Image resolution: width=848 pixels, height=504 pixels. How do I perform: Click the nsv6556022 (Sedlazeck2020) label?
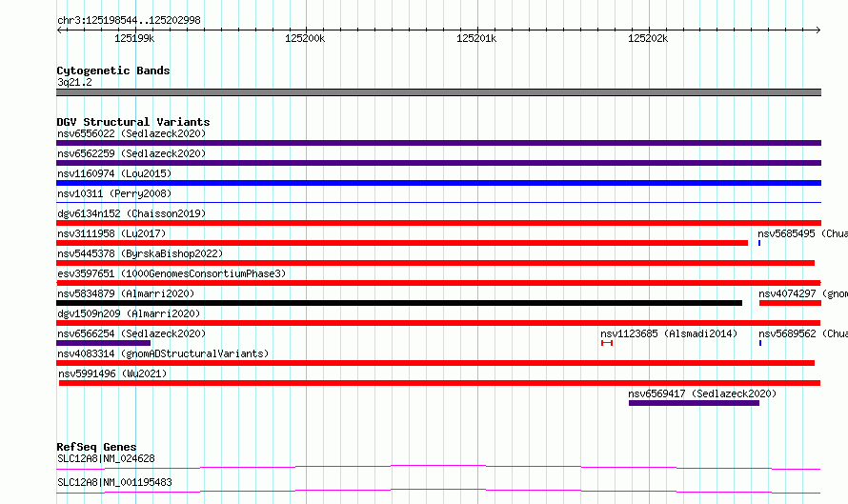(x=131, y=133)
